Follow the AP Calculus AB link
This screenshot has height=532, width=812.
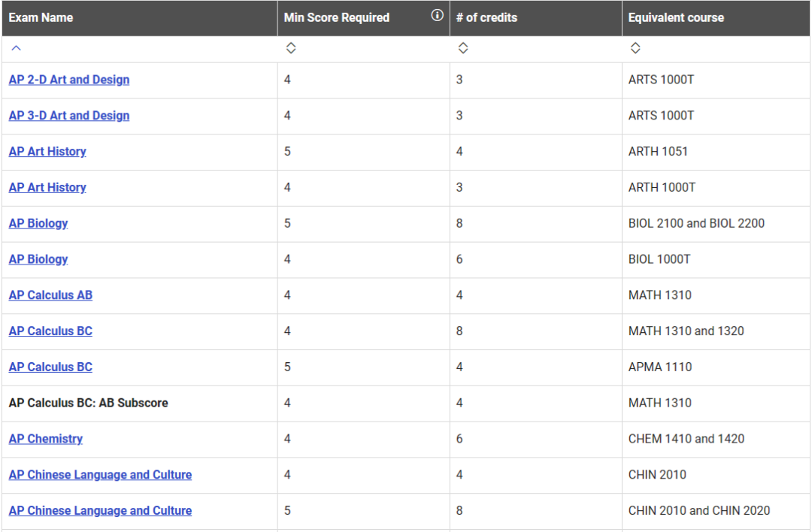point(50,295)
